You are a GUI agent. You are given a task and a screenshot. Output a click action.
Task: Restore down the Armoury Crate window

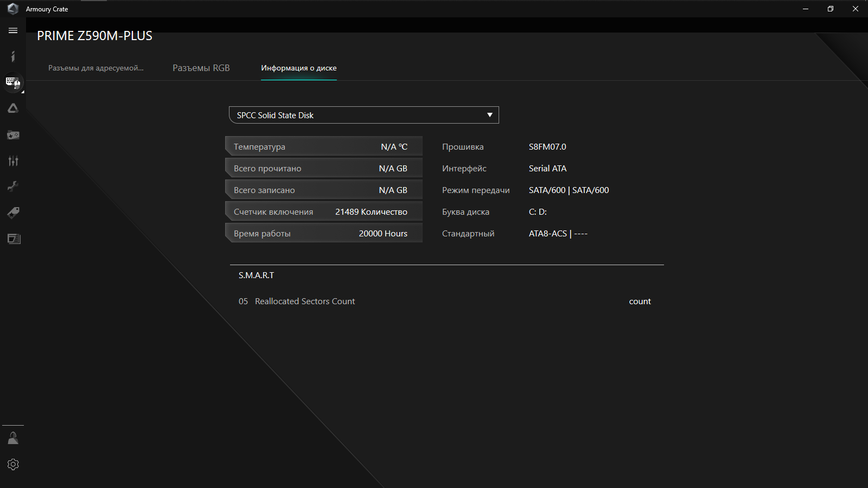tap(831, 9)
